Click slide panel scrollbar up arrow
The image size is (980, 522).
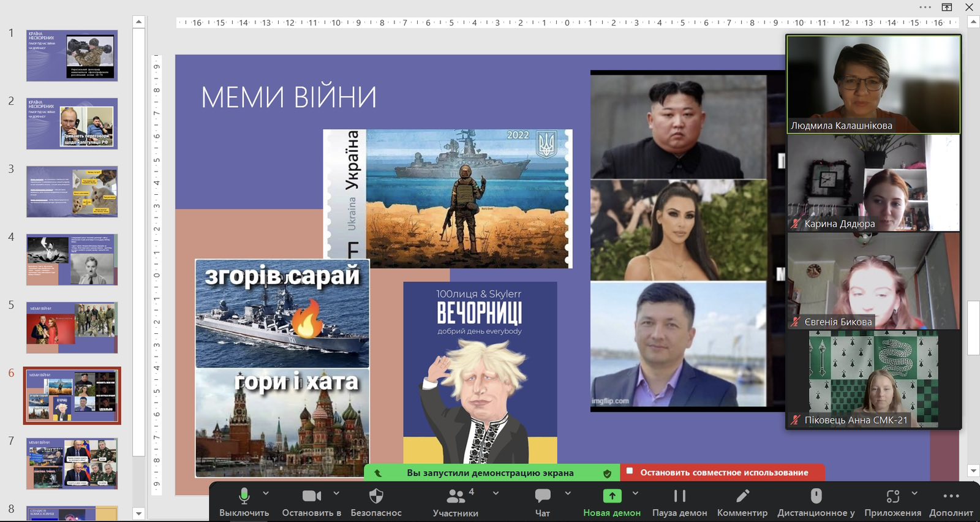139,21
